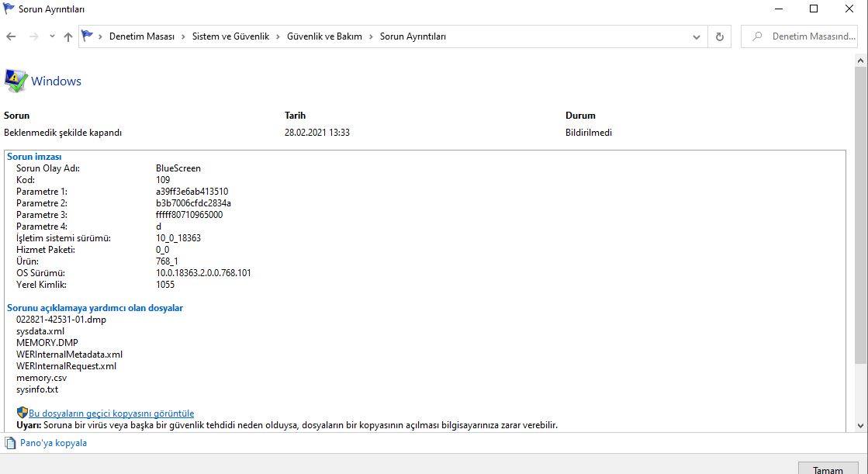
Task: Click the clipboard icon beside Pano'ya kopyala
Action: coord(10,443)
